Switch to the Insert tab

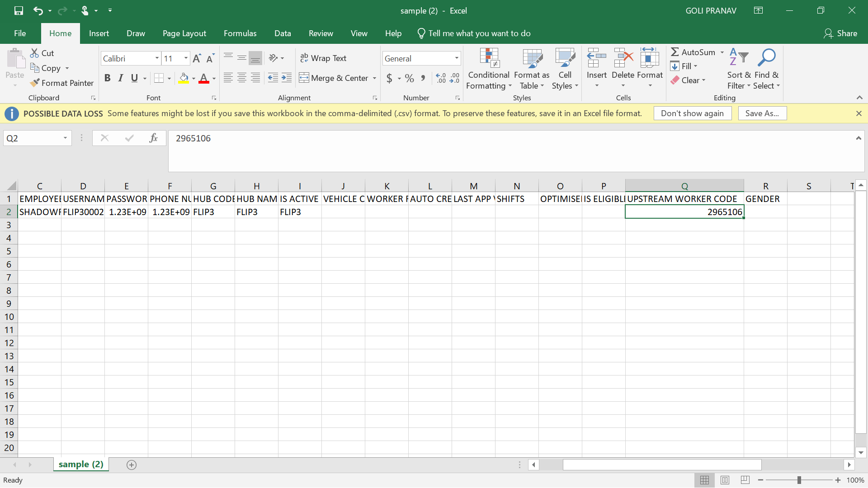click(x=99, y=33)
